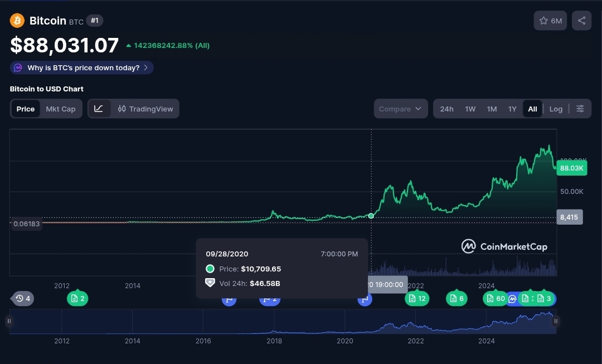Open the share button
The height and width of the screenshot is (364, 602).
tap(581, 21)
